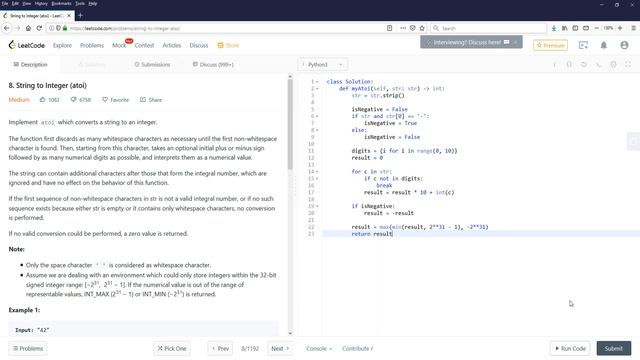The width and height of the screenshot is (640, 360).
Task: Reload the page with Refresh icon
Action: click(x=39, y=28)
